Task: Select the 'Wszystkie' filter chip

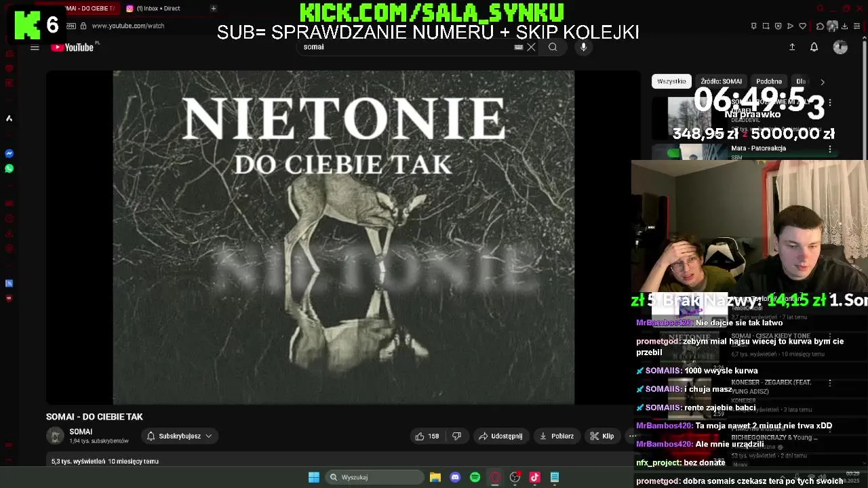Action: click(x=671, y=81)
